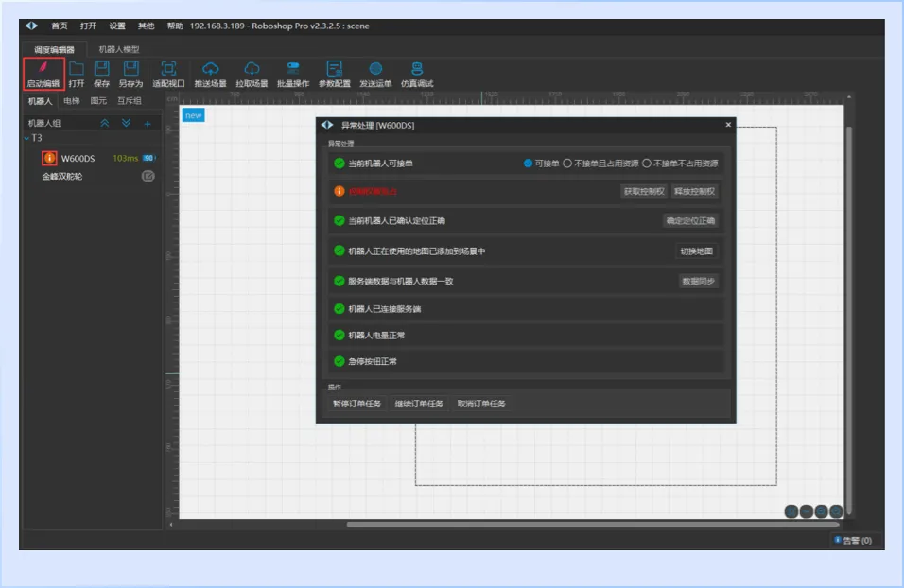
Task: Click the 适配视口 fit-viewport icon
Action: click(168, 69)
